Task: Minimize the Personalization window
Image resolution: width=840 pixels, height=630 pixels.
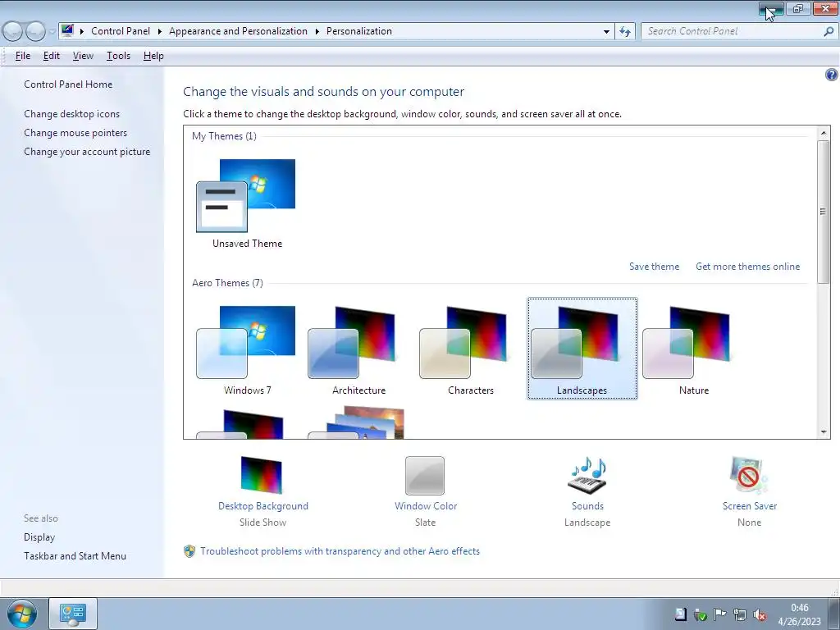Action: [x=771, y=8]
